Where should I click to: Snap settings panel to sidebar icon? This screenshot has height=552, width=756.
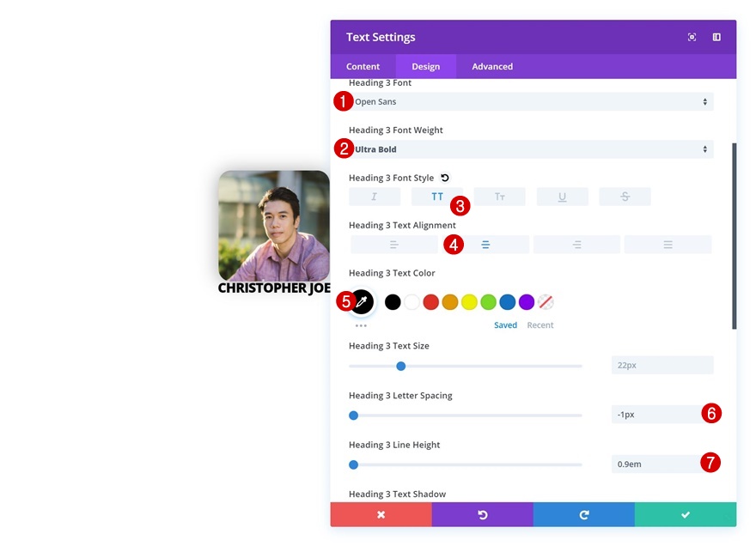(x=716, y=37)
